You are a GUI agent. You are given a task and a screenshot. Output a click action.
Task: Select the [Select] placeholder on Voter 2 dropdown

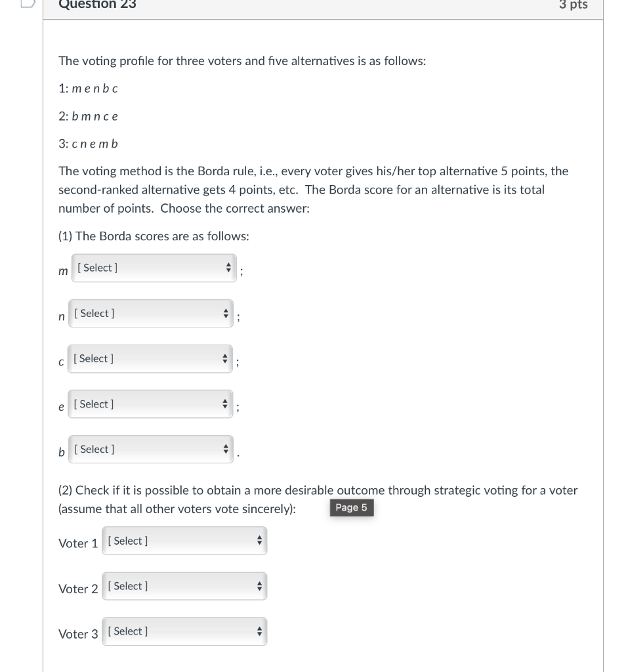(x=127, y=585)
